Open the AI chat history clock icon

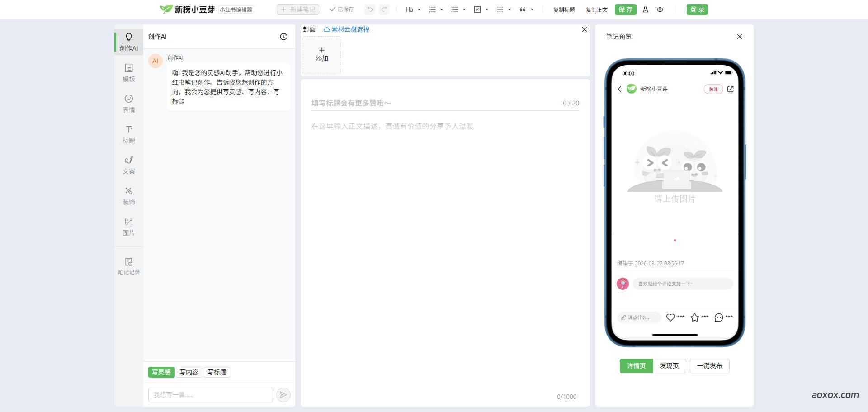tap(283, 37)
